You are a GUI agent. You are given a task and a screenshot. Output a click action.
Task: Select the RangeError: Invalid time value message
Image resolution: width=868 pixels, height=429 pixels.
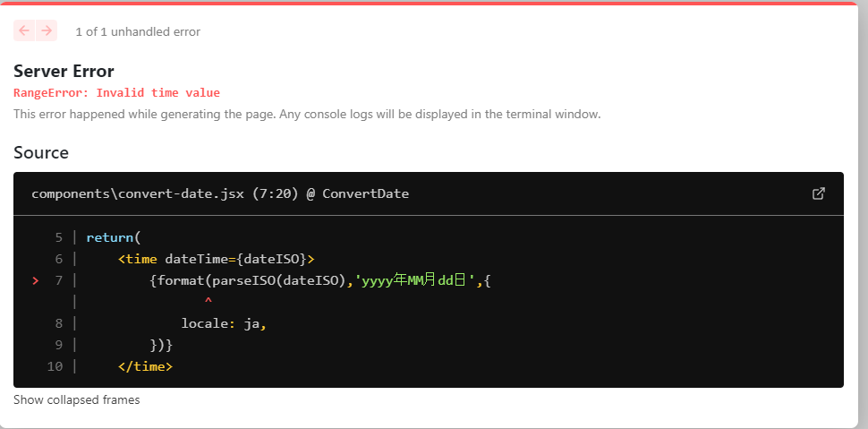point(116,93)
